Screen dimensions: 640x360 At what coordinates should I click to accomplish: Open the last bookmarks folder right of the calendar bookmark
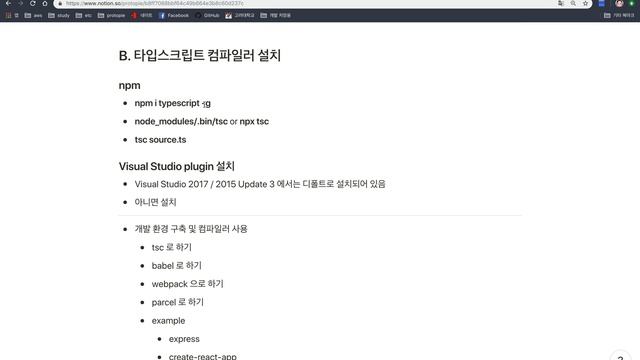click(x=276, y=16)
